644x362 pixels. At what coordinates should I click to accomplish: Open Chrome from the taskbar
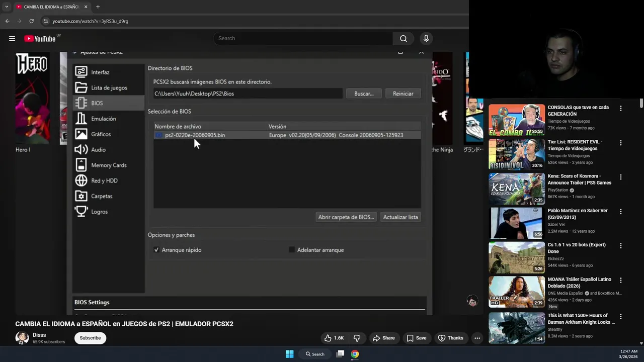(x=355, y=354)
